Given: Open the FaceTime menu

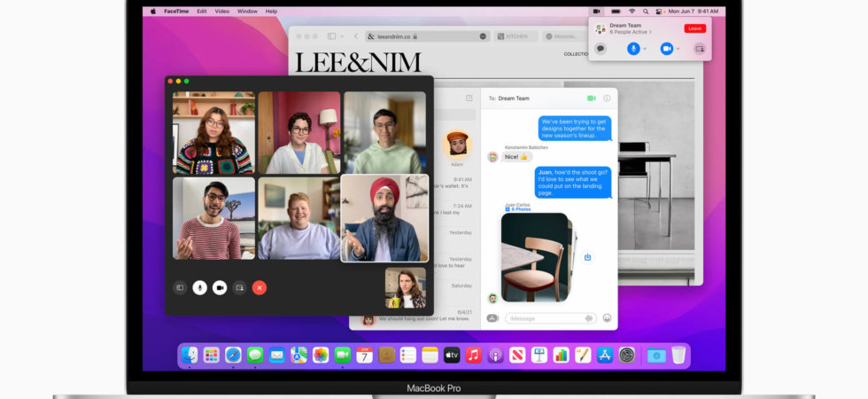Looking at the screenshot, I should 177,11.
